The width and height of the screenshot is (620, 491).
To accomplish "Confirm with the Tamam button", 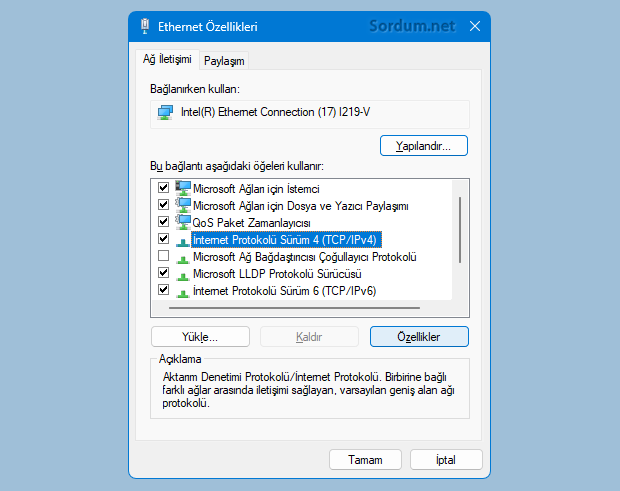I will [x=365, y=460].
